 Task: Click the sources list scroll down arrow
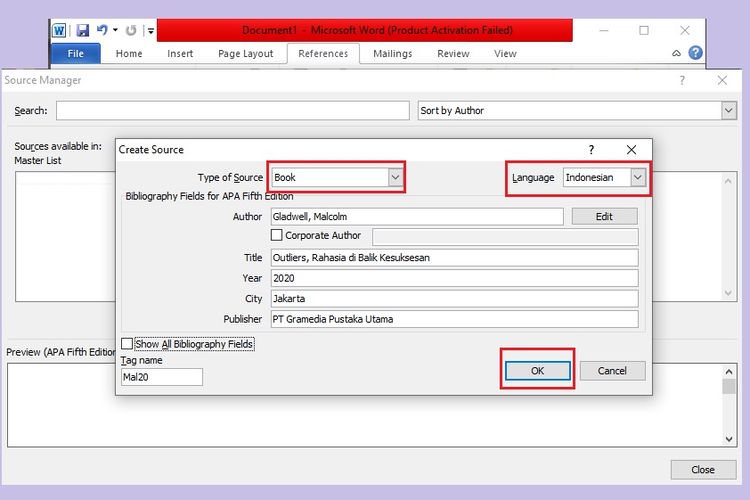[x=728, y=293]
